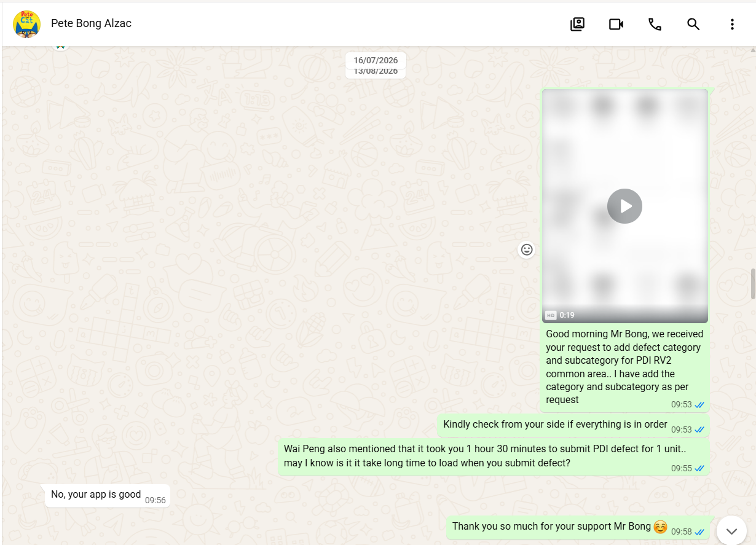
Task: Open media gallery icon in header
Action: pos(577,24)
